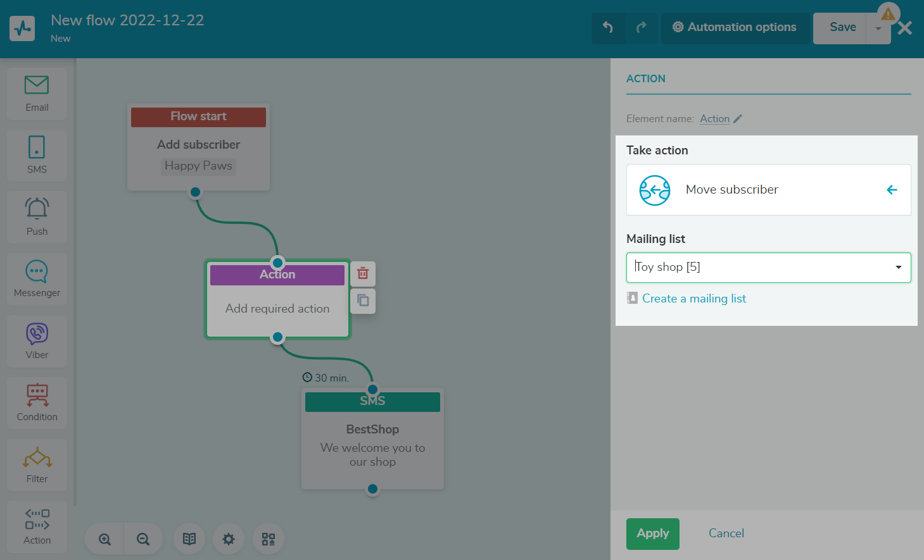Zoom in on the flow canvas
The image size is (924, 560).
click(x=105, y=539)
